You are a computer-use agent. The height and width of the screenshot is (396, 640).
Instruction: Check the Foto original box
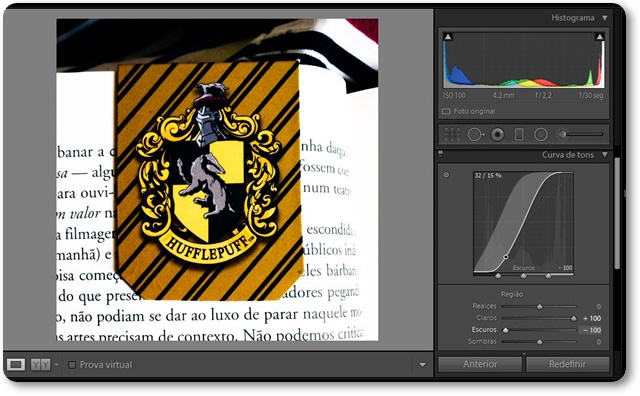click(x=446, y=111)
